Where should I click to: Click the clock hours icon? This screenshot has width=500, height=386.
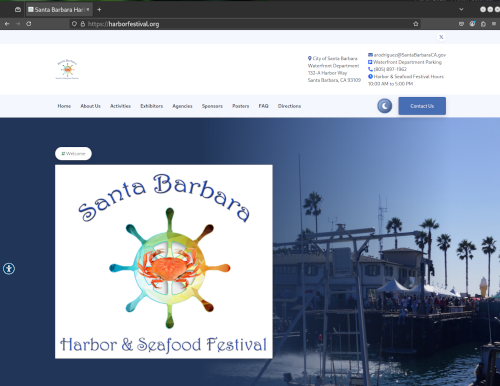[x=370, y=76]
